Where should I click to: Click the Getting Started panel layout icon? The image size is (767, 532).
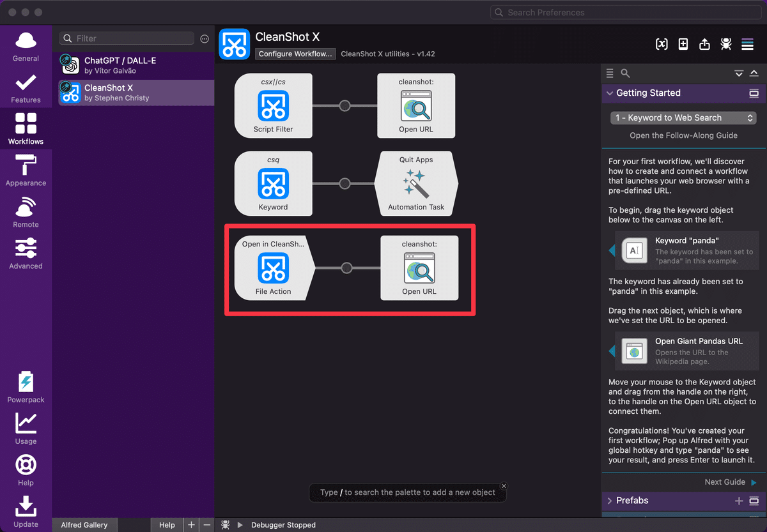(754, 93)
